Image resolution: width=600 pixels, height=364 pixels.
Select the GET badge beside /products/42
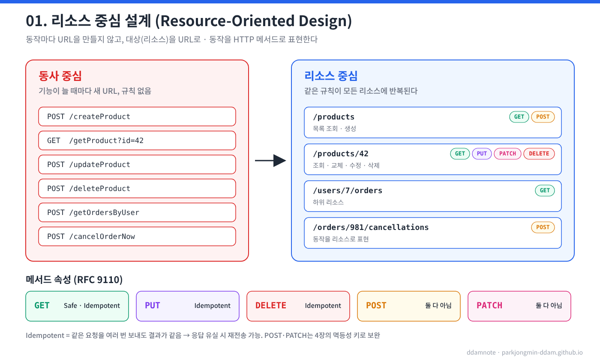460,154
